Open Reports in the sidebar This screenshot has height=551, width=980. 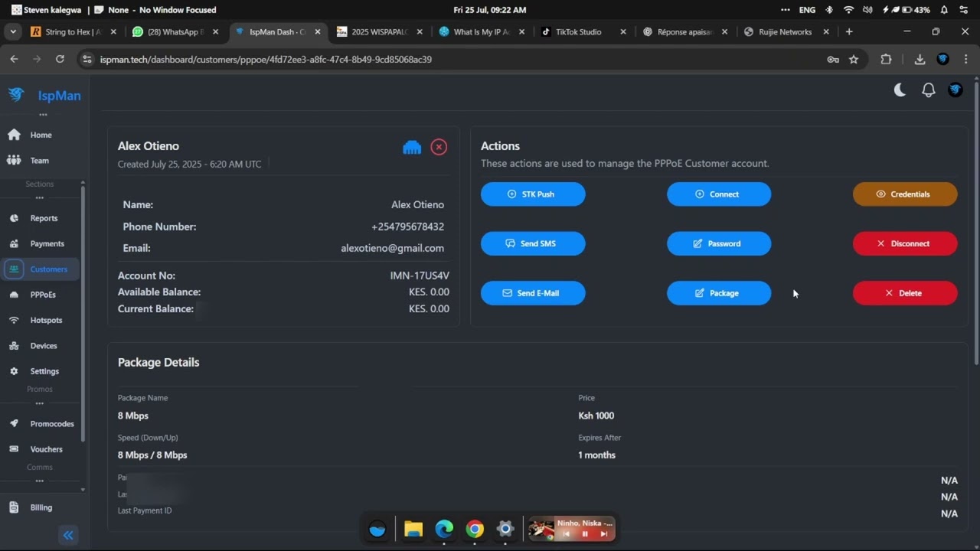44,218
